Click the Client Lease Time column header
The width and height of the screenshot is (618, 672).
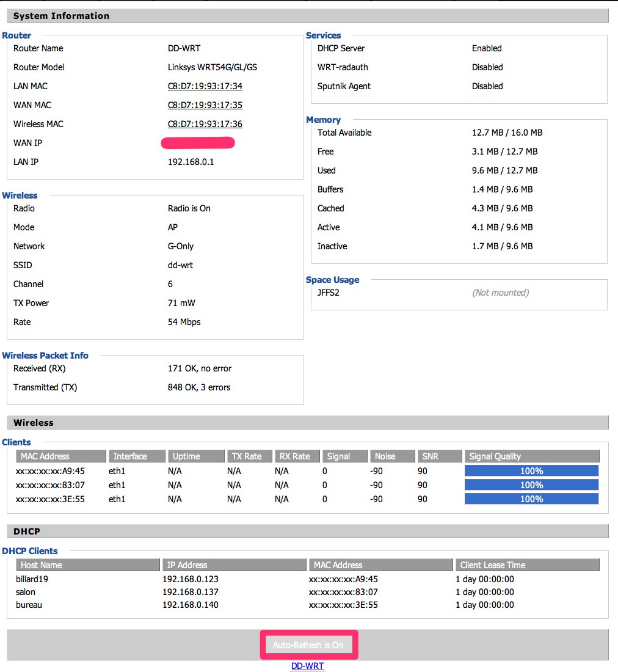coord(527,565)
